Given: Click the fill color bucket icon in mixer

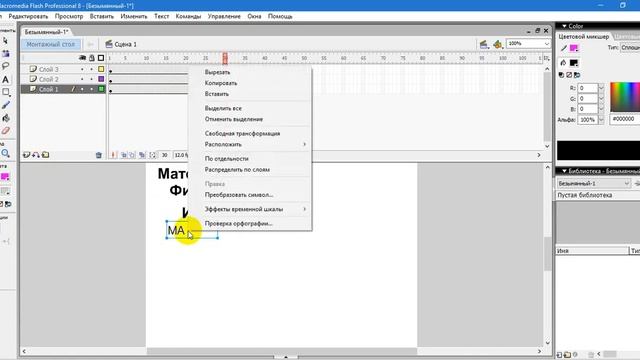Looking at the screenshot, I should (563, 63).
